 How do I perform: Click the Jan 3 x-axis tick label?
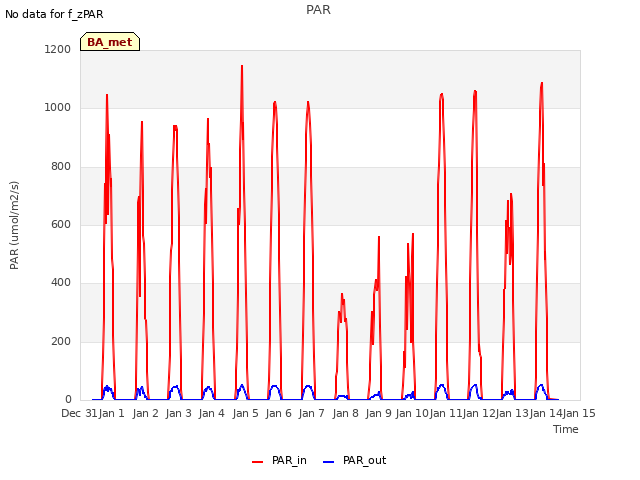pos(178,413)
